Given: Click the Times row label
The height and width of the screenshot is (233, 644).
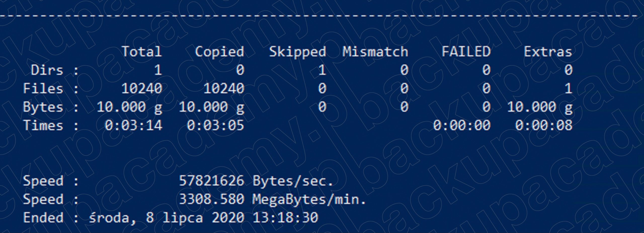Looking at the screenshot, I should 43,125.
